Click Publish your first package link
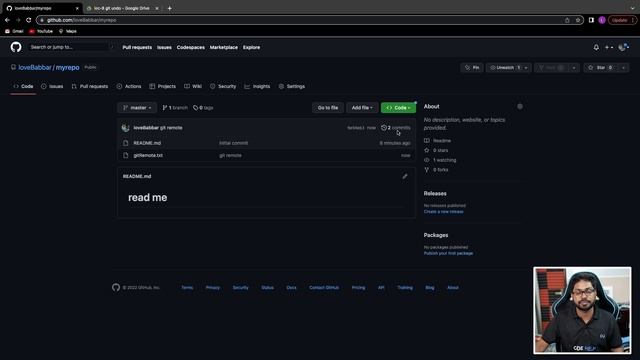The height and width of the screenshot is (360, 640). (448, 253)
